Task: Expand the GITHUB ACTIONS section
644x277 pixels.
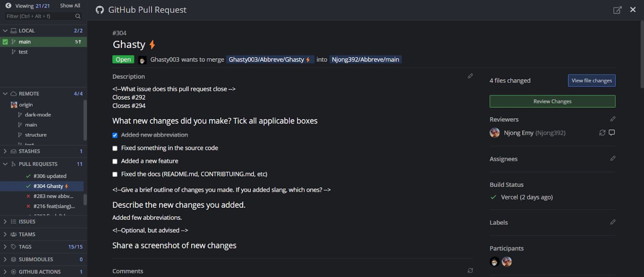Action: pos(5,272)
